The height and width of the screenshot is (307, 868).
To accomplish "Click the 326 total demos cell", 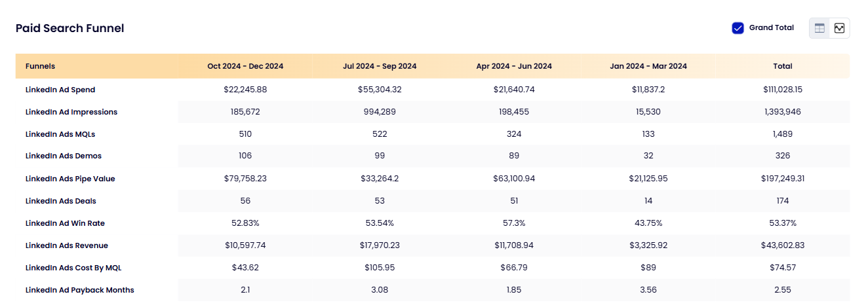I will 783,156.
